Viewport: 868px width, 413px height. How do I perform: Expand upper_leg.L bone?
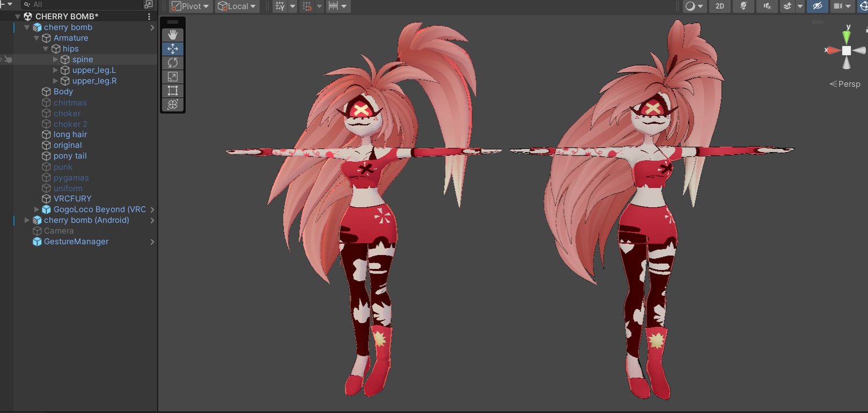(56, 71)
